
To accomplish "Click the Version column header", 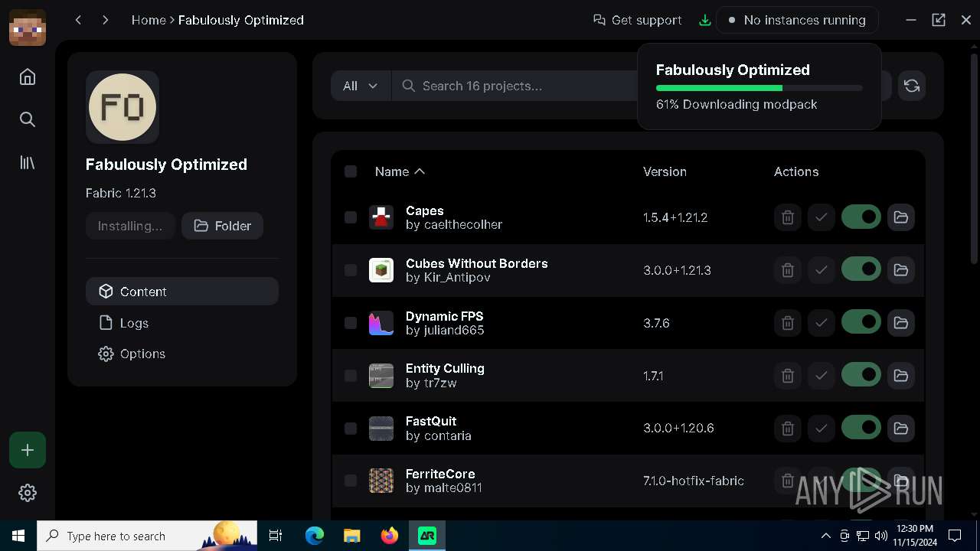I will point(665,171).
